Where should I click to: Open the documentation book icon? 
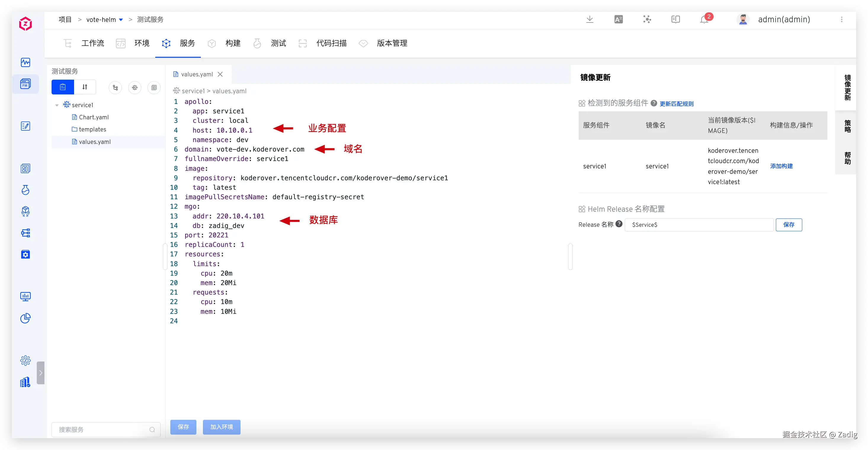pos(675,20)
